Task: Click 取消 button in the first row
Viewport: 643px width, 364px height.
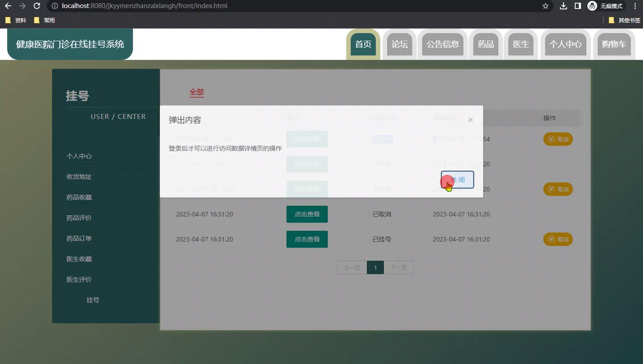Action: click(x=558, y=139)
